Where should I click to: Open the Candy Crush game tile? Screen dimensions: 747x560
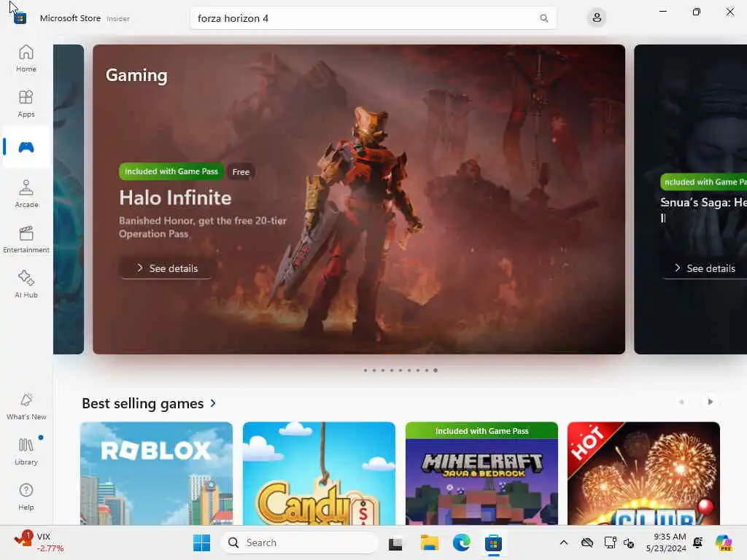[x=319, y=473]
